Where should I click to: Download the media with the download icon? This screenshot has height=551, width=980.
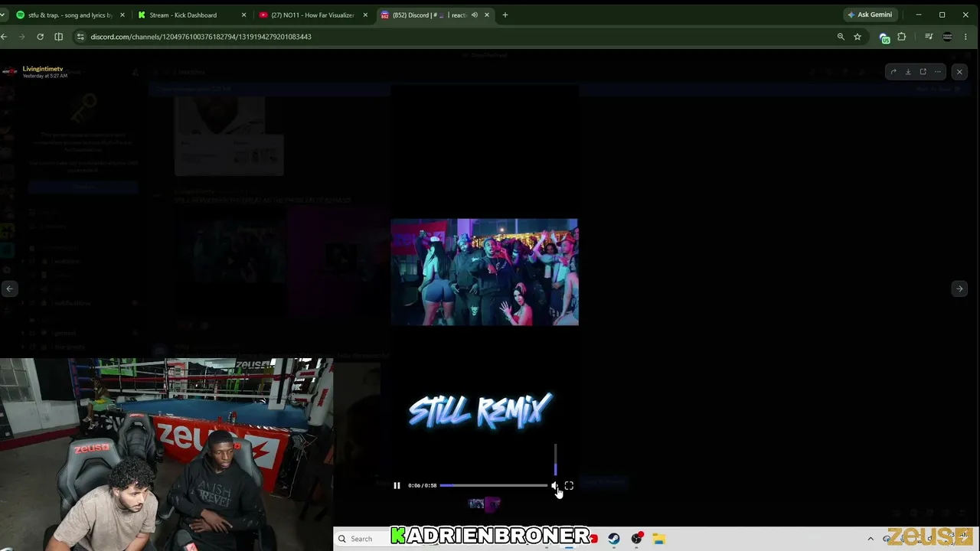908,72
